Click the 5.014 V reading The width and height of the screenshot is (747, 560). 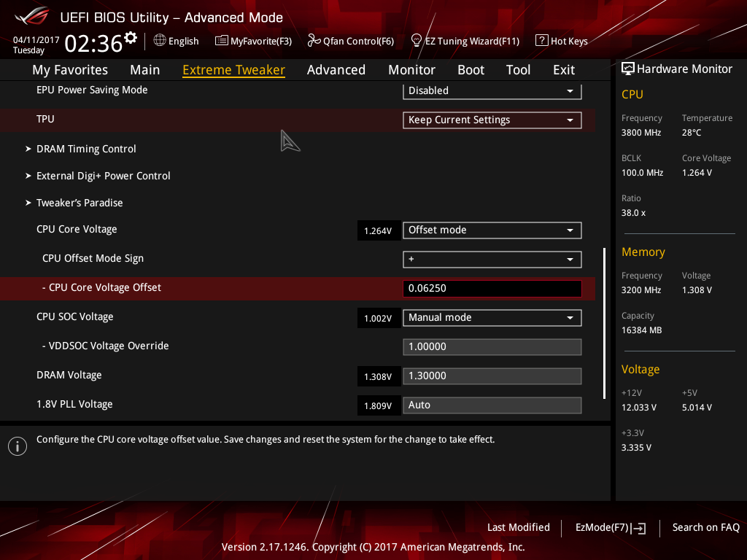697,408
